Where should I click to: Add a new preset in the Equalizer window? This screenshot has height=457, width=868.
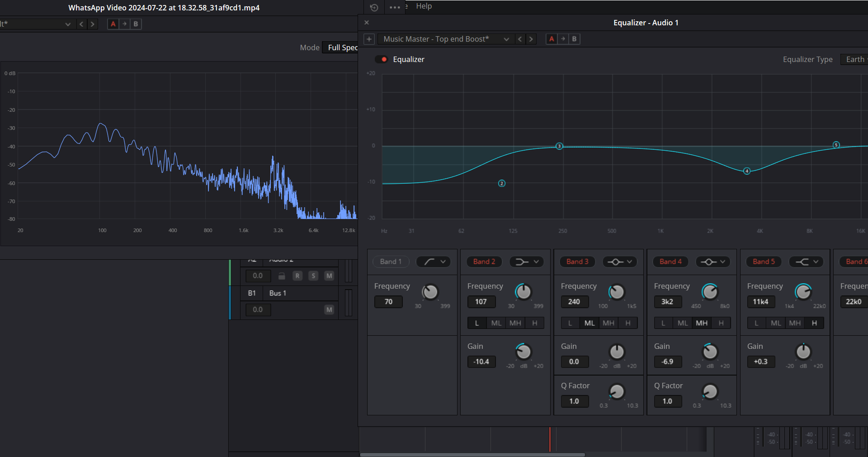click(x=369, y=39)
